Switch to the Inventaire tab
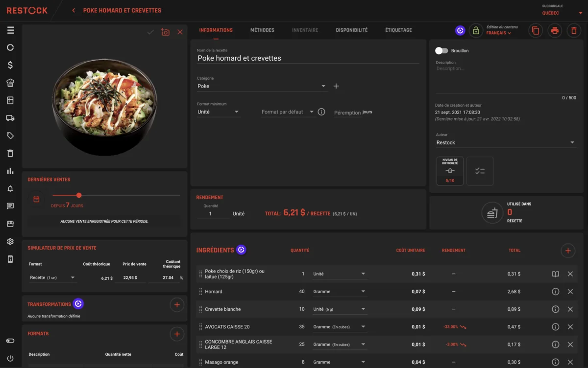588x368 pixels. pos(305,30)
